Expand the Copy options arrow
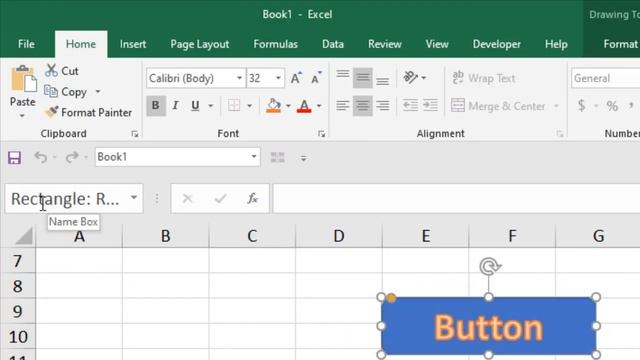Viewport: 640px width, 360px height. pyautogui.click(x=98, y=91)
